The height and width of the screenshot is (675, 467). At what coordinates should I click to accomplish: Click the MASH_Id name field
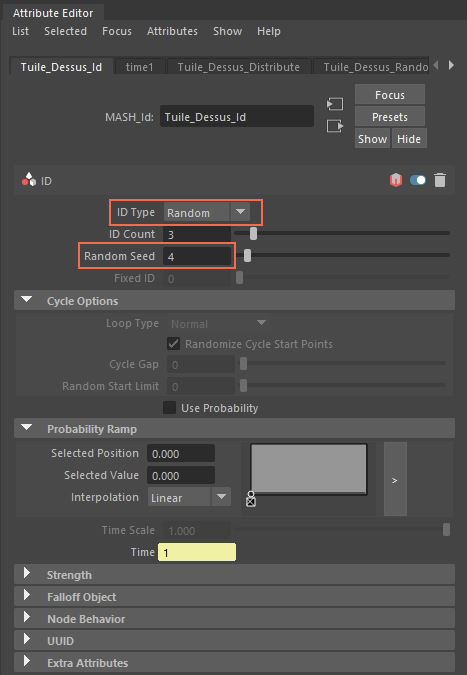coord(237,117)
